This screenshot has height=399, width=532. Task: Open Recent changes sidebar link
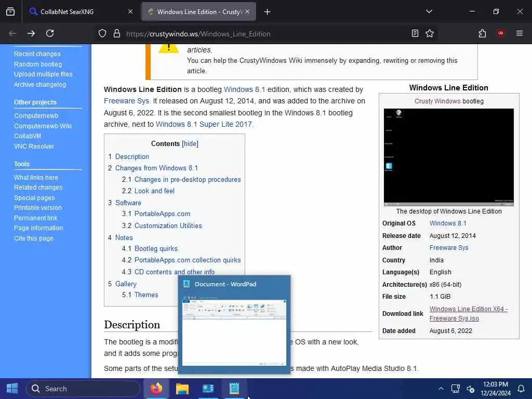tap(37, 54)
